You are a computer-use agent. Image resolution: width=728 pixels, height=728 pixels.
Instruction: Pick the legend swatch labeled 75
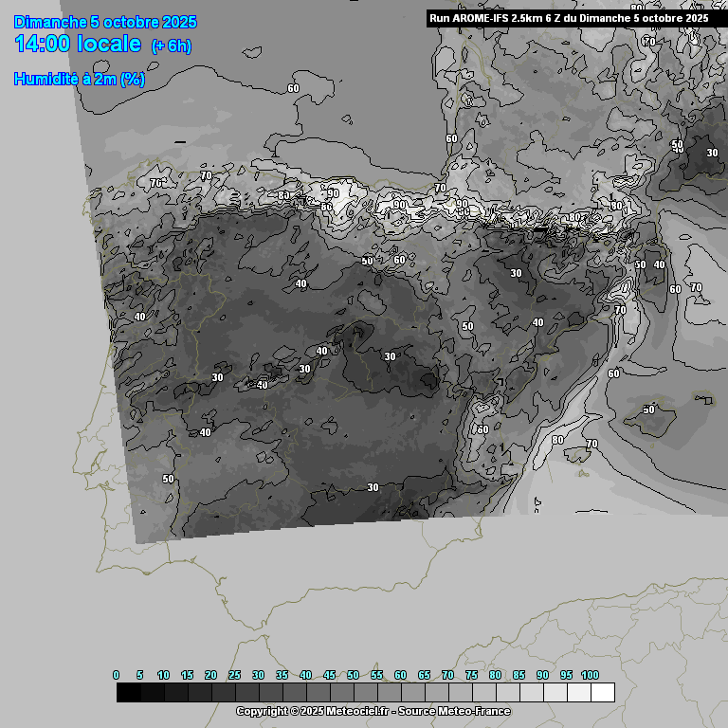pyautogui.click(x=483, y=693)
